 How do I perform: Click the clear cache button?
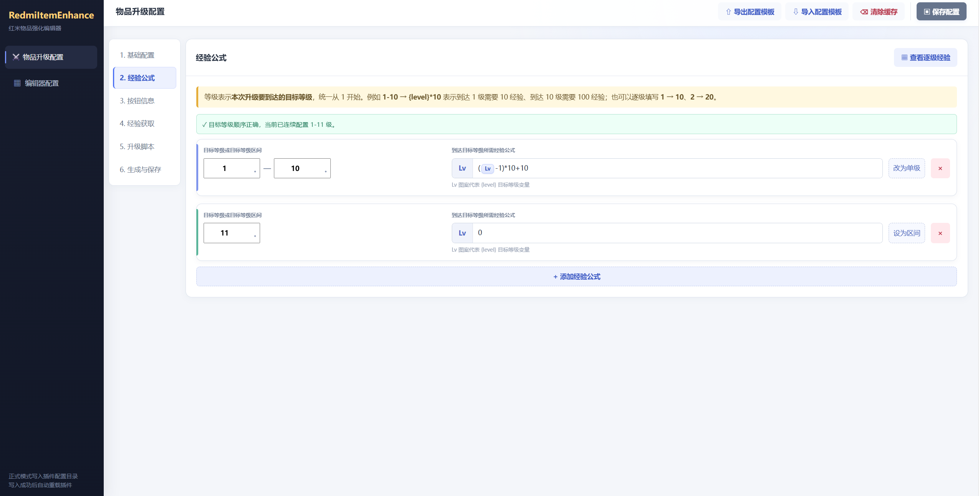click(879, 12)
